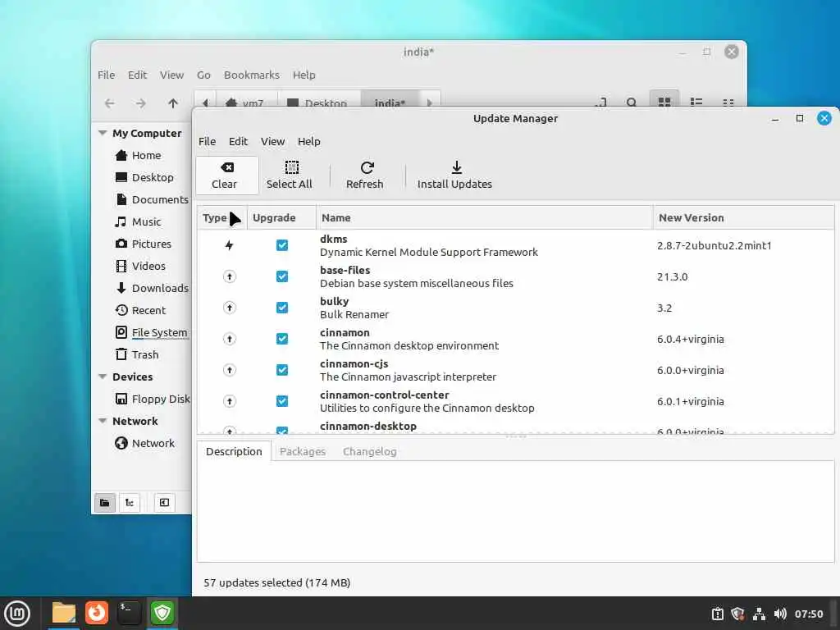The image size is (840, 630).
Task: Sort updates by New Version column
Action: coord(743,217)
